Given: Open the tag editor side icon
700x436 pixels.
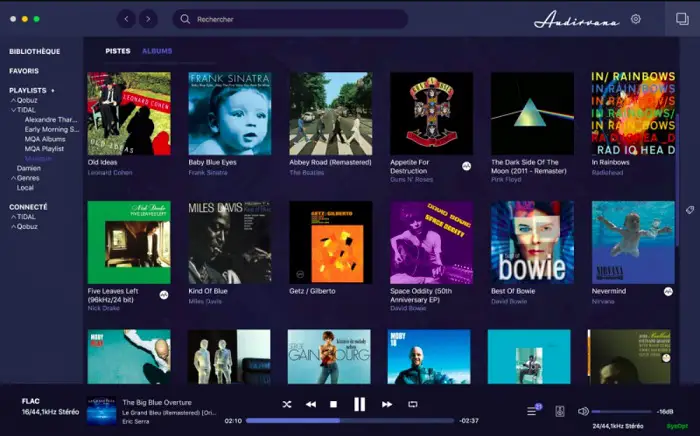Looking at the screenshot, I should (x=690, y=210).
